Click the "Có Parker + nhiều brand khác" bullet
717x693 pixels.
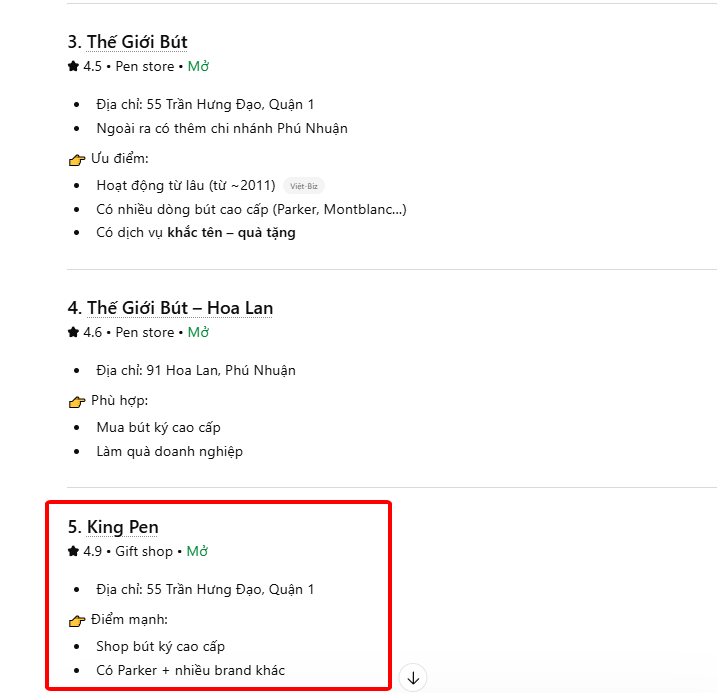pos(190,670)
